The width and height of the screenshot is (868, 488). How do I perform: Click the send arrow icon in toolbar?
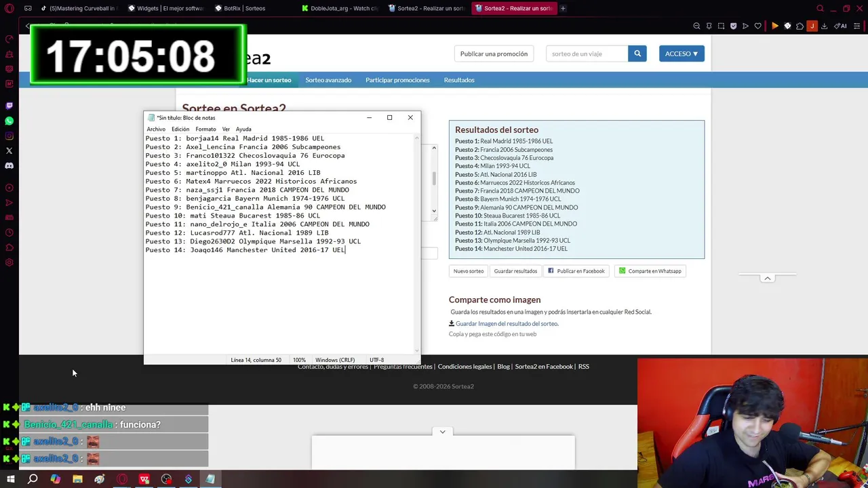click(x=745, y=26)
